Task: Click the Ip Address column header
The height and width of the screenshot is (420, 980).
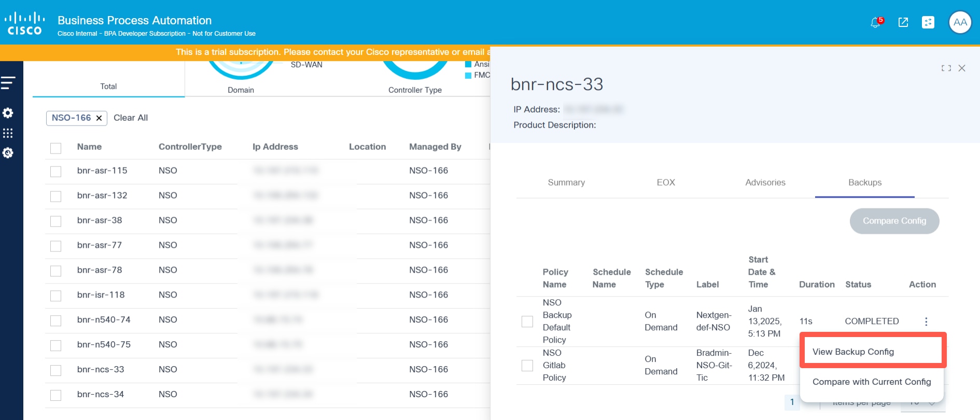Action: [x=275, y=147]
